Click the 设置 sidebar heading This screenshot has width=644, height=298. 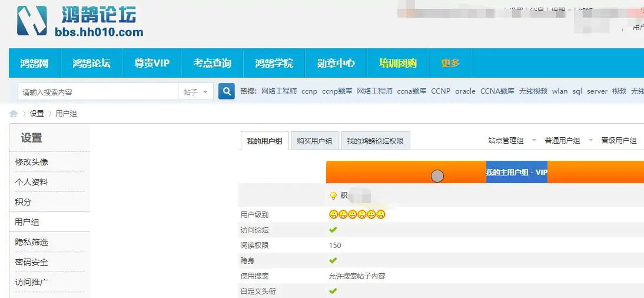32,138
